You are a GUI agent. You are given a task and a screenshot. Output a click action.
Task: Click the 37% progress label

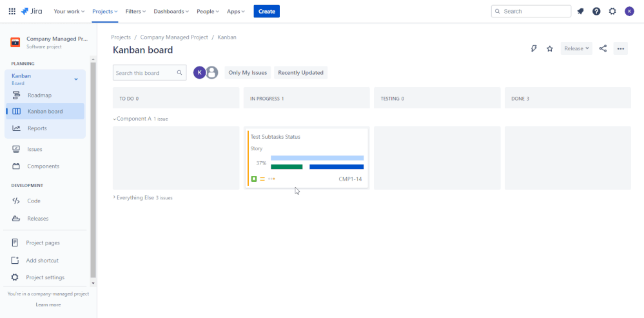coord(261,163)
